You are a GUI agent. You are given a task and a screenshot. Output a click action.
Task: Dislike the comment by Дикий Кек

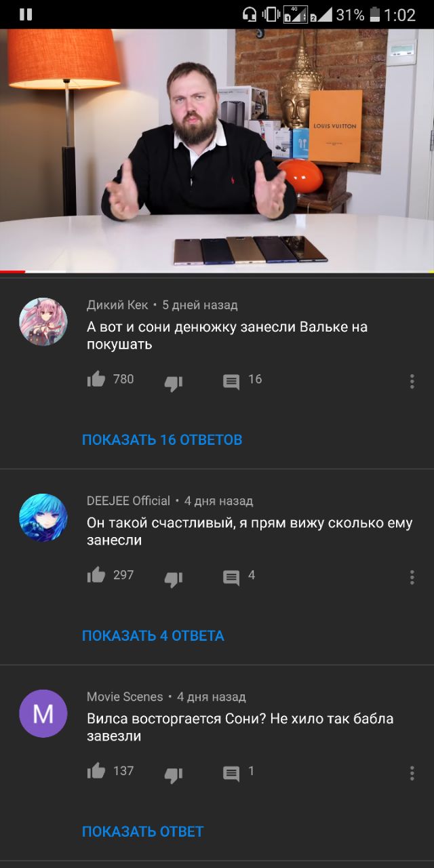pos(174,384)
